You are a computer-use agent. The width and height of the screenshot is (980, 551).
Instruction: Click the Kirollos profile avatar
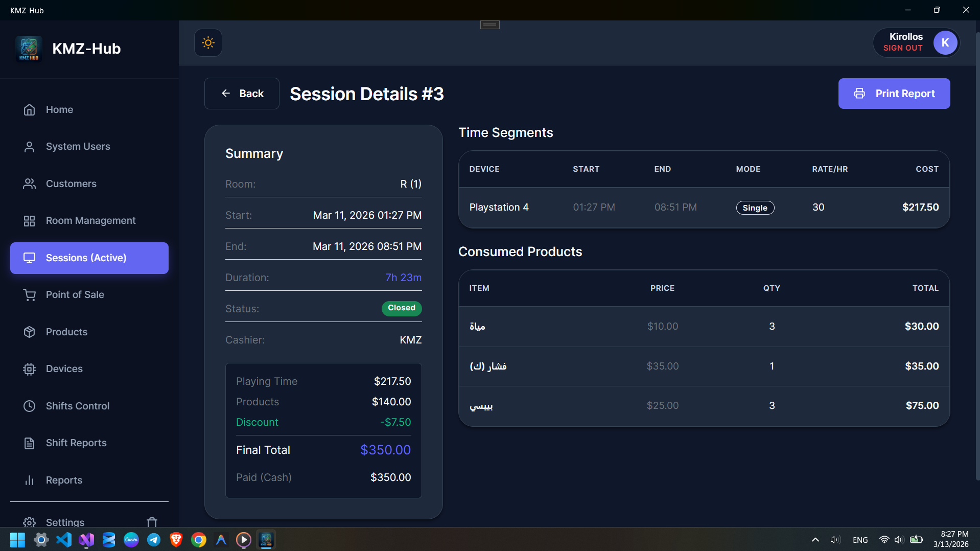click(x=946, y=42)
